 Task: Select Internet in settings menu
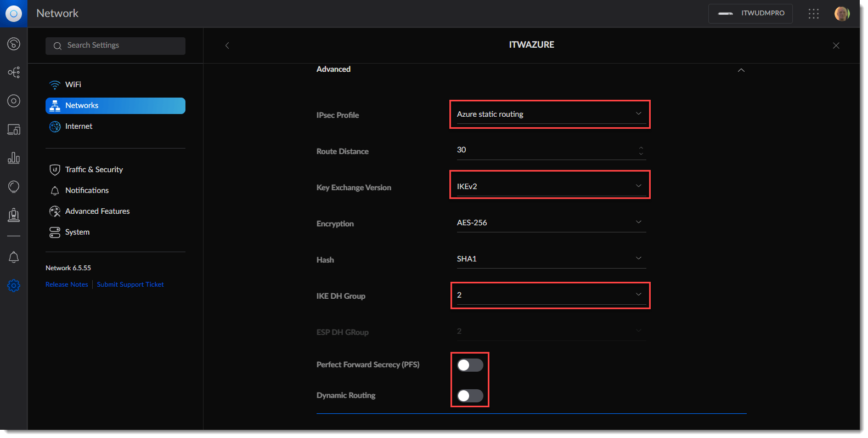click(x=115, y=127)
